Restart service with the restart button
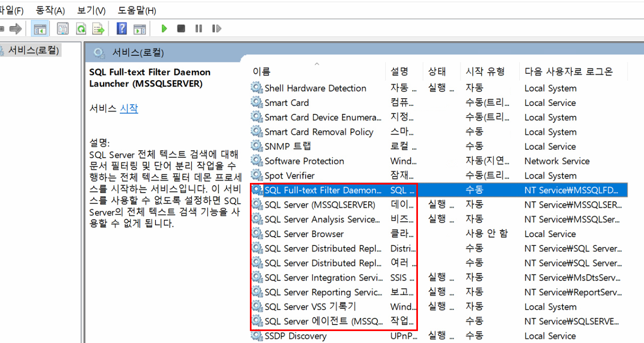Viewport: 644px width, 343px height. [x=216, y=29]
